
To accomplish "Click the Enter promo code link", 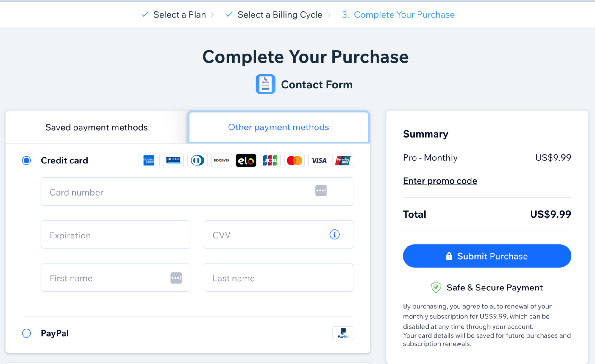I will pyautogui.click(x=440, y=181).
